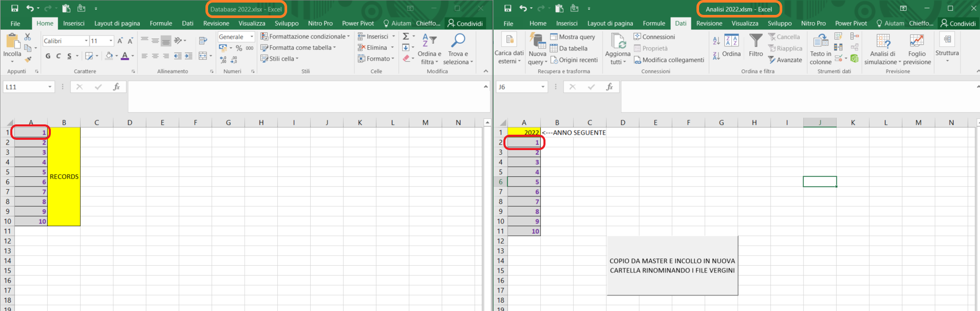The width and height of the screenshot is (980, 311).
Task: Toggle align text left
Action: (144, 56)
